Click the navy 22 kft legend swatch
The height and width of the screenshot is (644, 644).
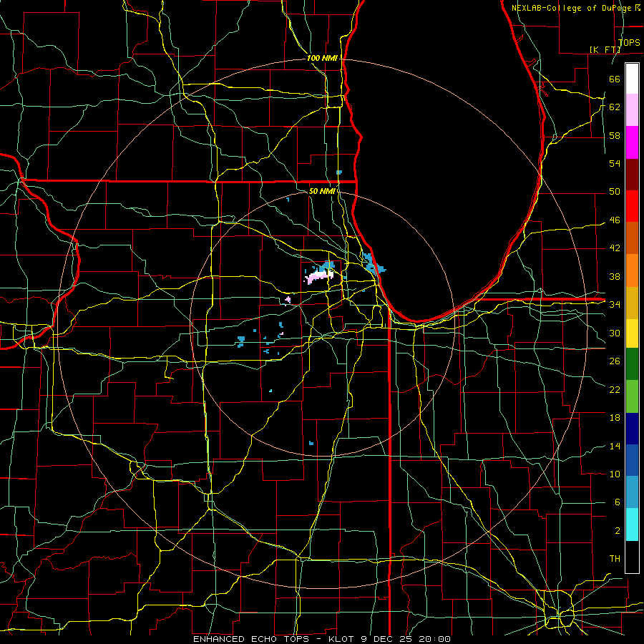click(632, 429)
